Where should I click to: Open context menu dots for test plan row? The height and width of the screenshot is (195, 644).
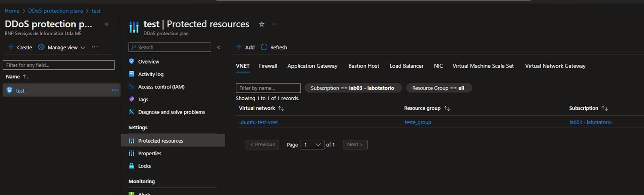(115, 90)
